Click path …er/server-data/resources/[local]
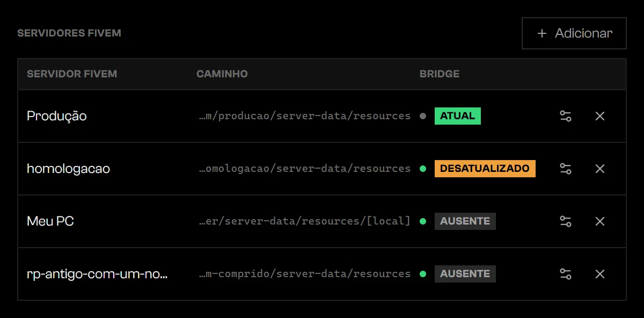644x318 pixels. tap(305, 221)
